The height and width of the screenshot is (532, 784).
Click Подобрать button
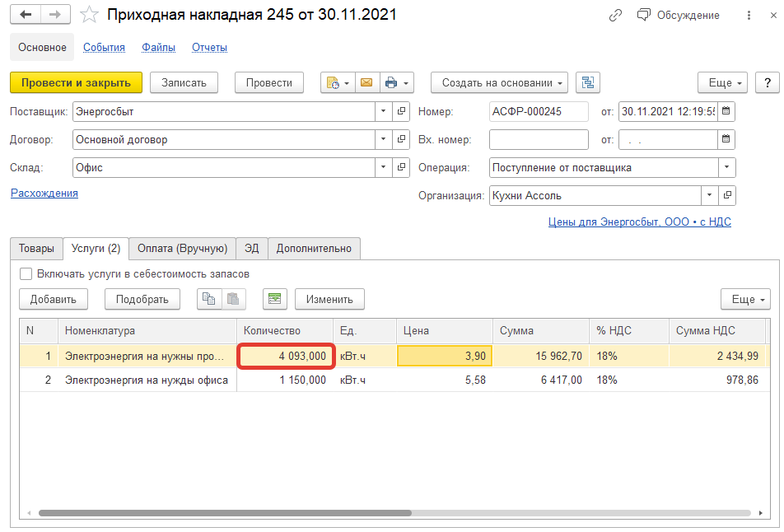(x=142, y=299)
